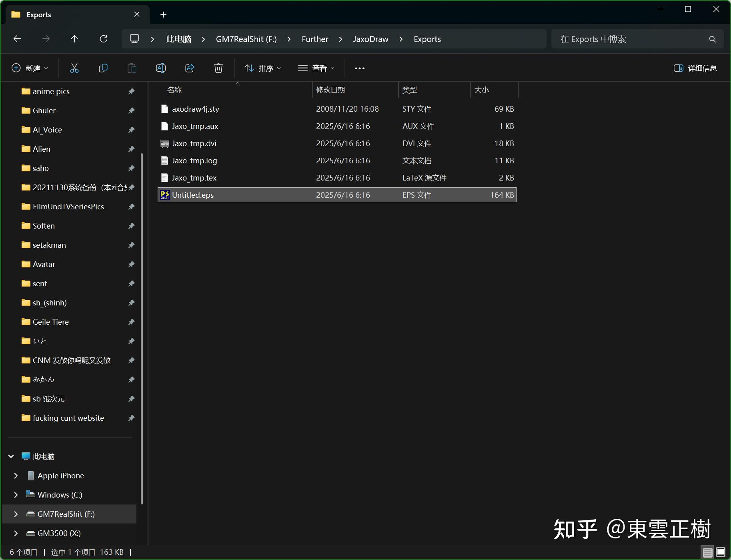731x560 pixels.
Task: Navigate to Further in the breadcrumb
Action: tap(315, 39)
